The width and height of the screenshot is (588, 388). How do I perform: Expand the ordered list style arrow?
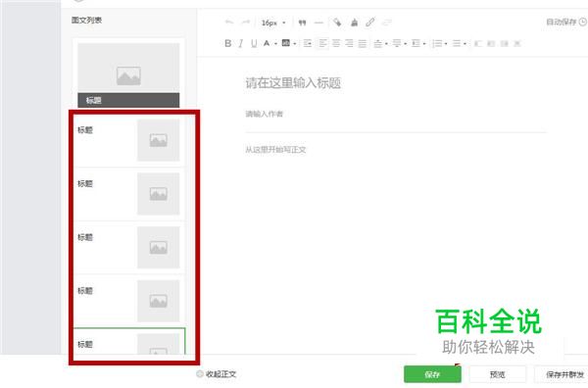tap(446, 44)
